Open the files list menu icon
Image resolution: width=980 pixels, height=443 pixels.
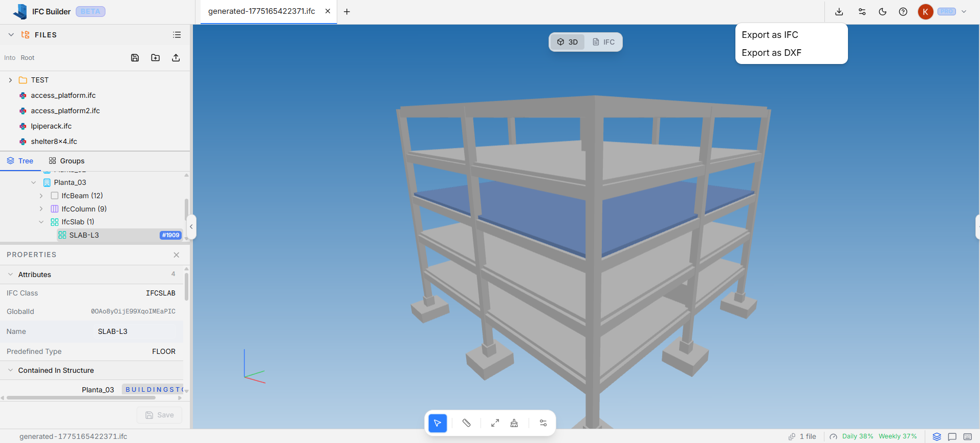coord(177,35)
